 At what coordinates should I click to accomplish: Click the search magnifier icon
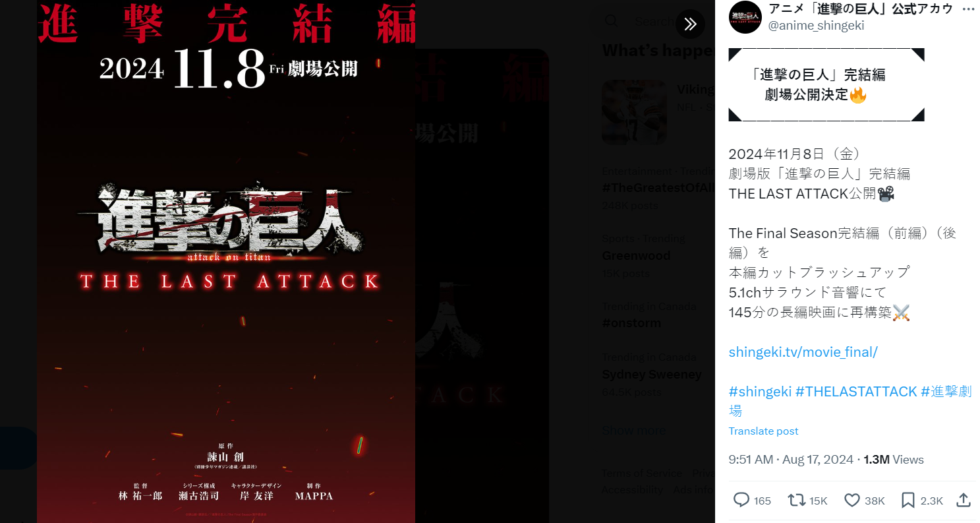612,21
